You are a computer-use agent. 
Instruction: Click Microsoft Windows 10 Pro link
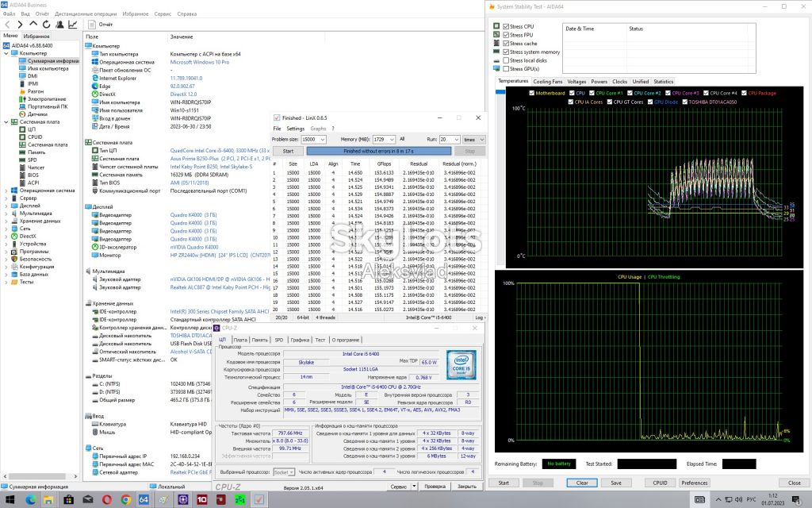coord(200,62)
